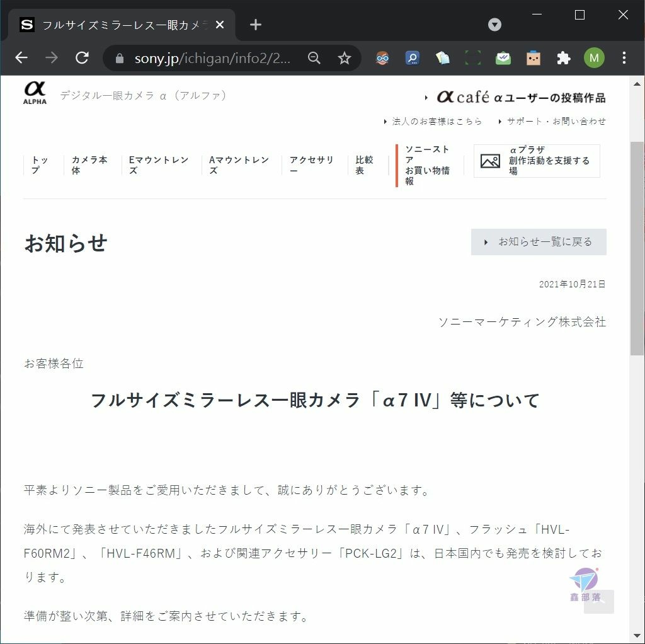Open a new tab with the plus button
Viewport: 645px width, 644px height.
256,25
